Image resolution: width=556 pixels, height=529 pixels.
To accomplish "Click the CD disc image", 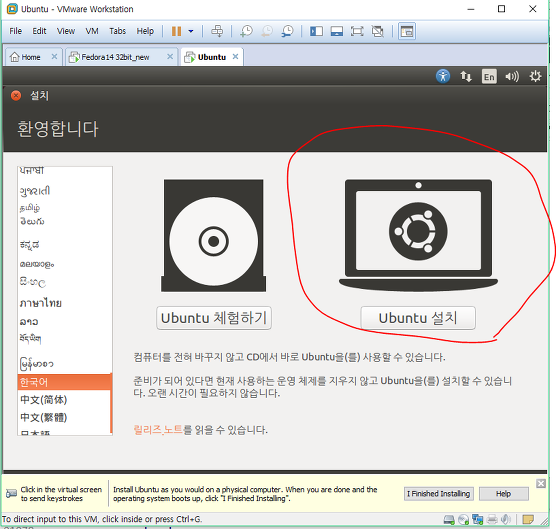I will tap(213, 236).
